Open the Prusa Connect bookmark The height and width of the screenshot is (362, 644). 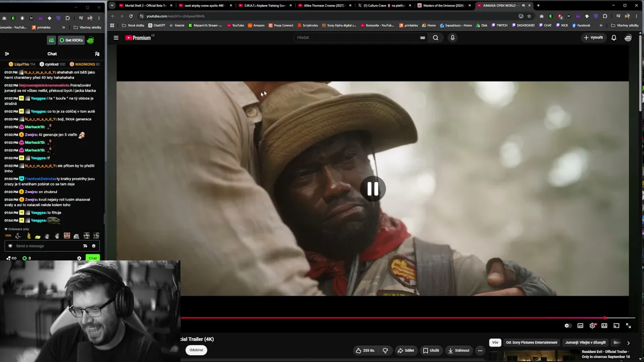point(281,25)
